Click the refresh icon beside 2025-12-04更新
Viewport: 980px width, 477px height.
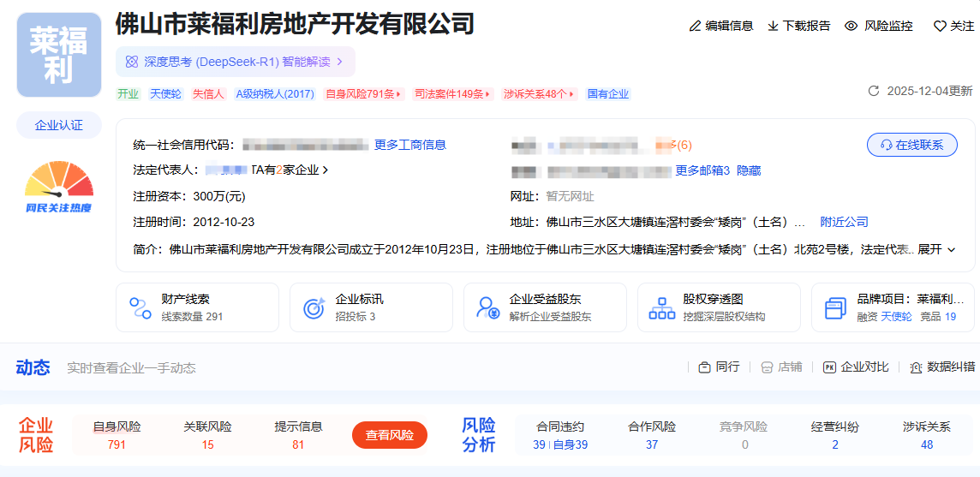pos(874,92)
